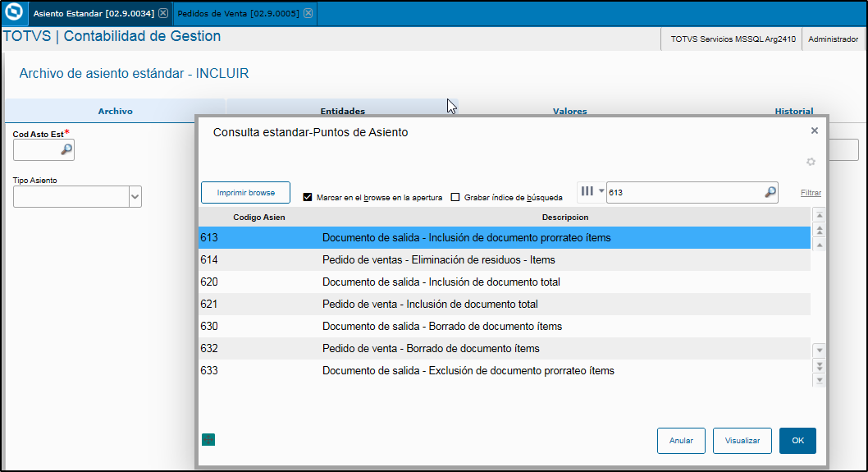Click the Imprimir browse button
The width and height of the screenshot is (868, 472).
[x=246, y=193]
